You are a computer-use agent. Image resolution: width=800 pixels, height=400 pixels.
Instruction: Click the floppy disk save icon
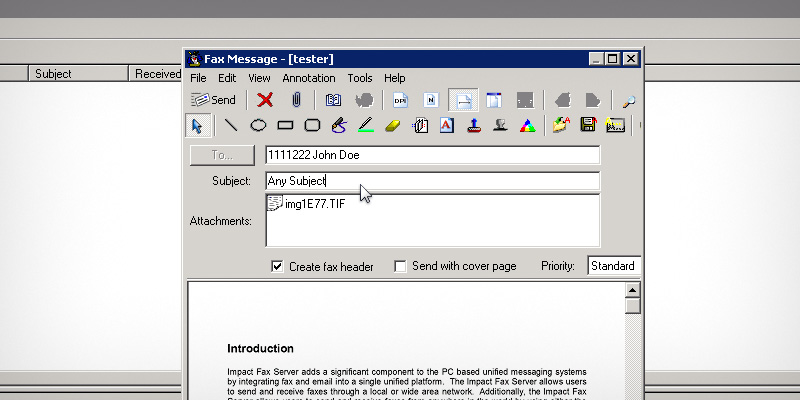click(x=588, y=126)
